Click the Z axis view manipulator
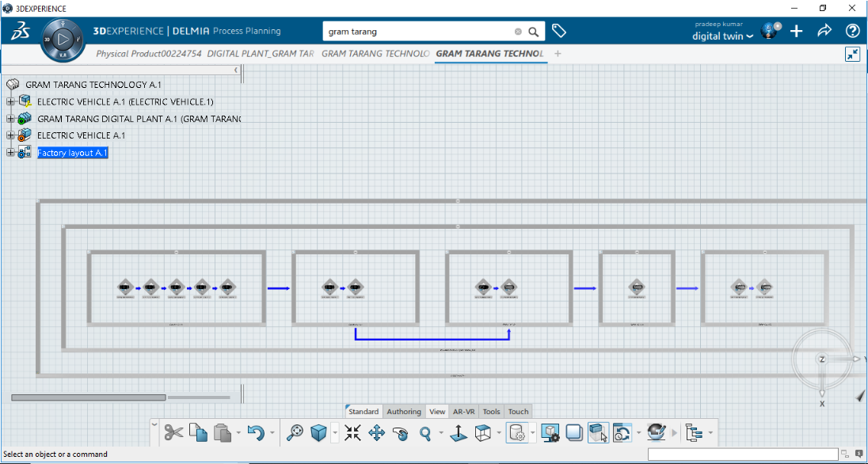868x464 pixels. [x=822, y=359]
